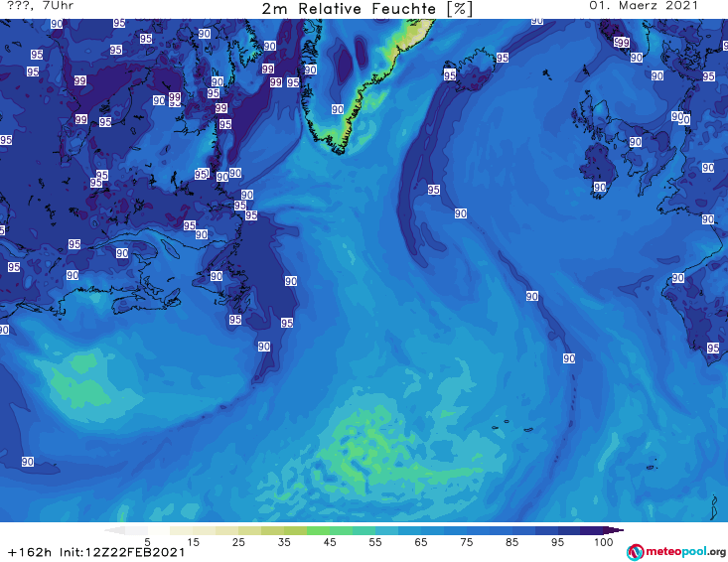Click the date '01. Maerz 2021'
This screenshot has height=562, width=728.
(x=644, y=6)
